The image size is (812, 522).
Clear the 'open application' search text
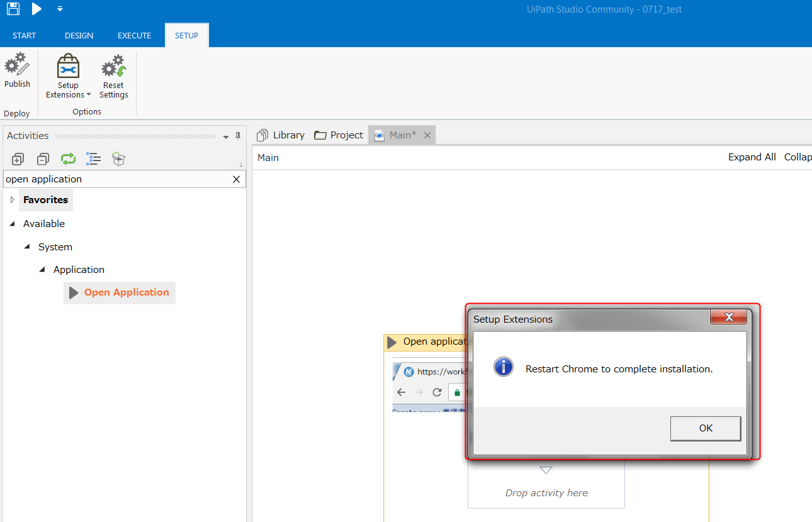coord(237,179)
